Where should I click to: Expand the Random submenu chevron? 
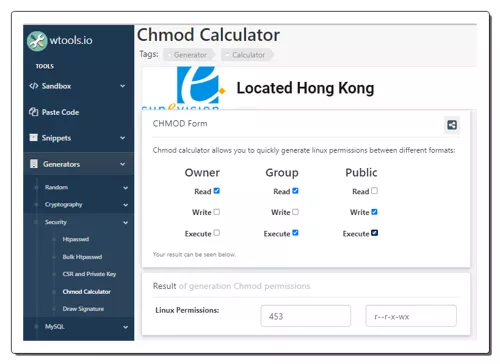pos(125,188)
